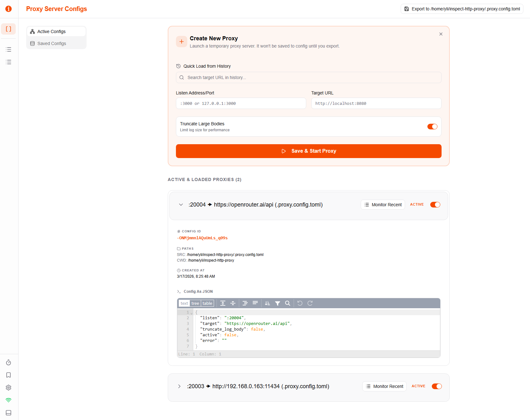The image size is (530, 420).
Task: Click the filter funnel icon in JSON toolbar
Action: [278, 303]
